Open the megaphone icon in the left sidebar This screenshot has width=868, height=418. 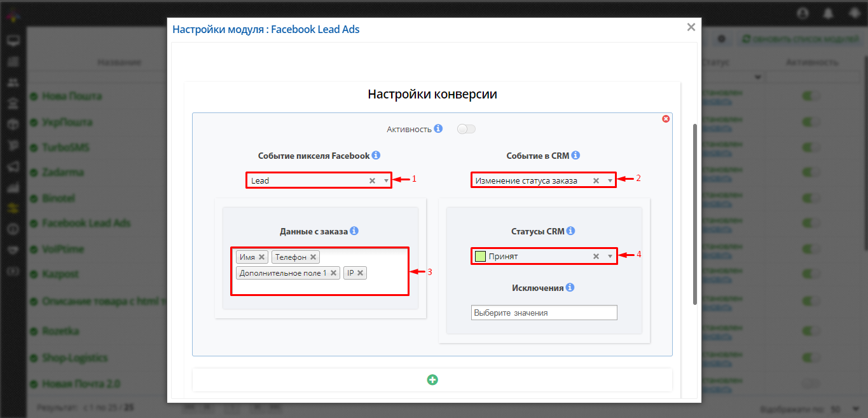click(13, 166)
